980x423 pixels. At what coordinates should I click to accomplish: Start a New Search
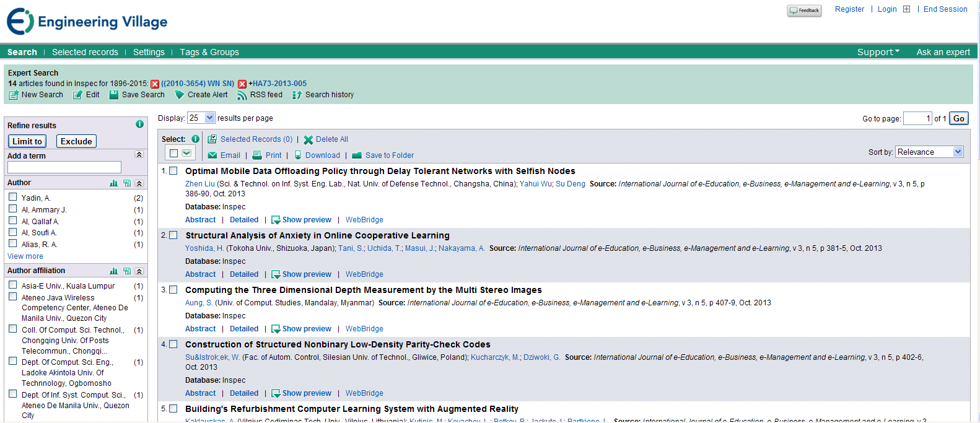pos(36,95)
